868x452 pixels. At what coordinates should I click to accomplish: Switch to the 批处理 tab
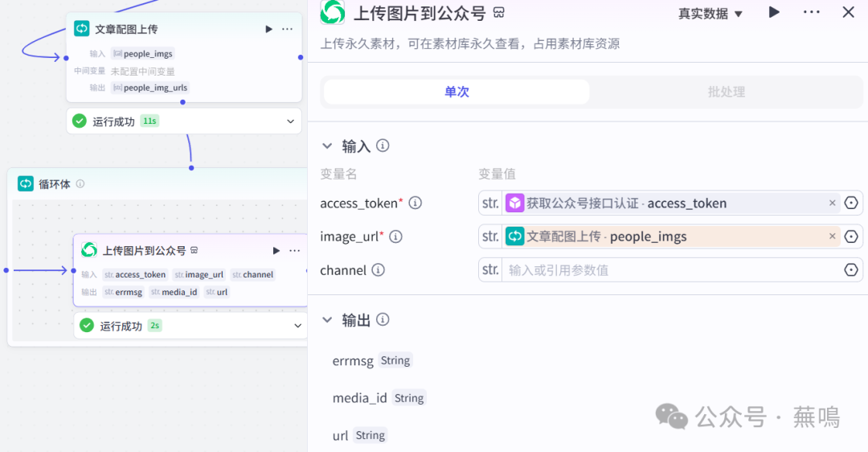click(726, 92)
